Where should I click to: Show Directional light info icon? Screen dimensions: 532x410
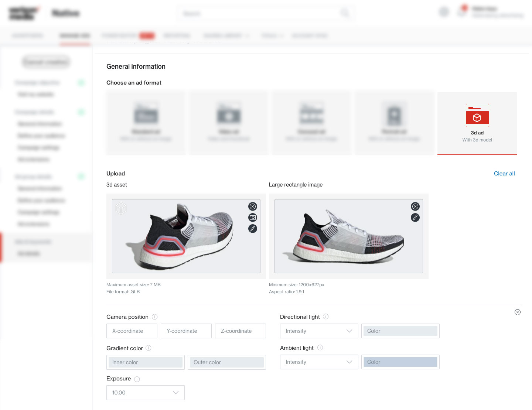pyautogui.click(x=326, y=317)
